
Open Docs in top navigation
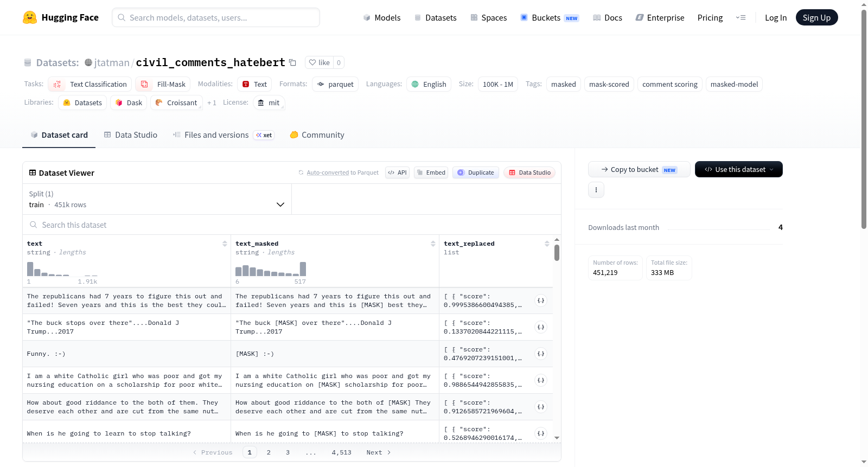click(608, 17)
